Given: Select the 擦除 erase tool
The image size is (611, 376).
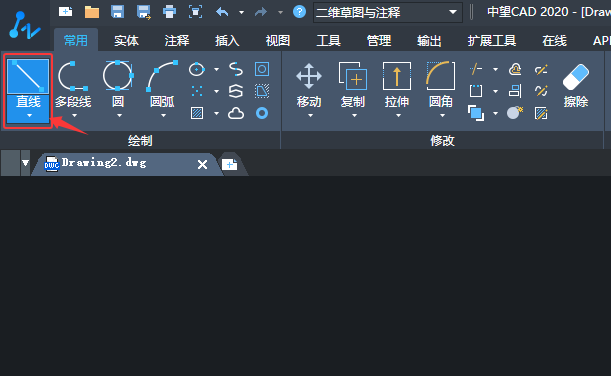Looking at the screenshot, I should point(576,86).
